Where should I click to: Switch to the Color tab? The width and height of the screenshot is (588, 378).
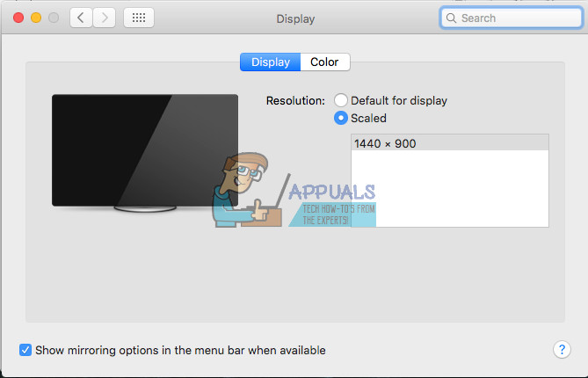click(324, 62)
